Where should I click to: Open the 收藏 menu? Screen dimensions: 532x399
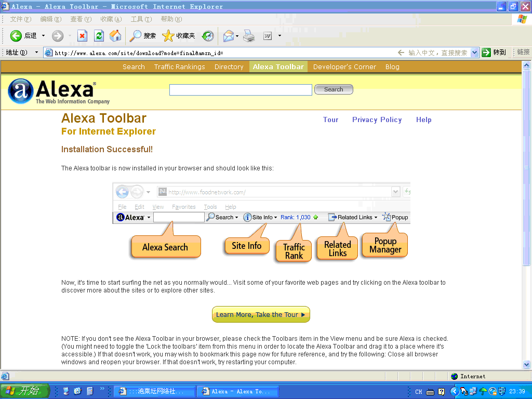coord(111,19)
